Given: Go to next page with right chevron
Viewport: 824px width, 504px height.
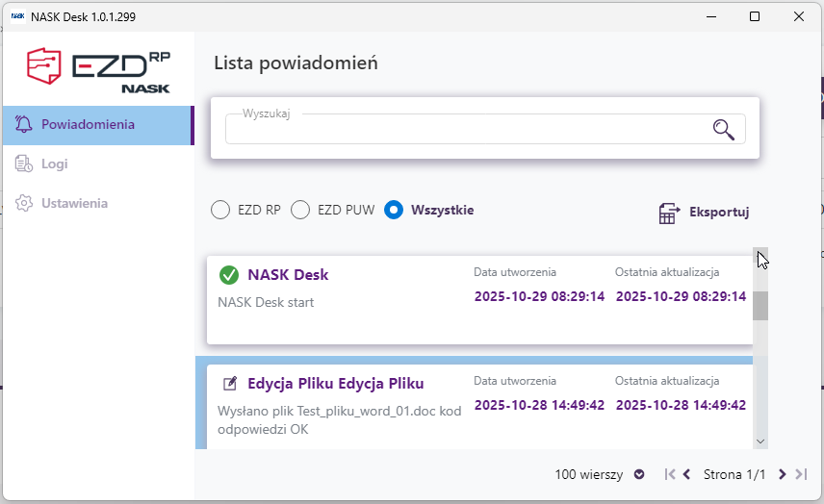Looking at the screenshot, I should (x=783, y=474).
